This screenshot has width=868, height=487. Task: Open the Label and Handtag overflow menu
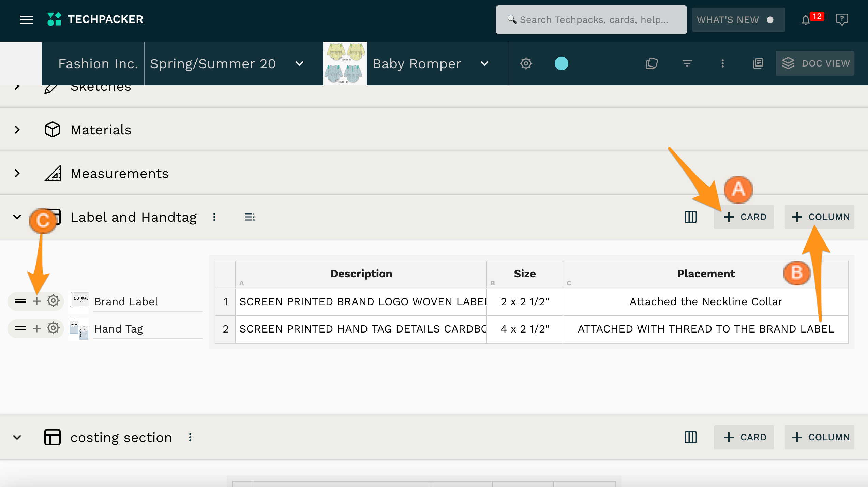tap(214, 217)
